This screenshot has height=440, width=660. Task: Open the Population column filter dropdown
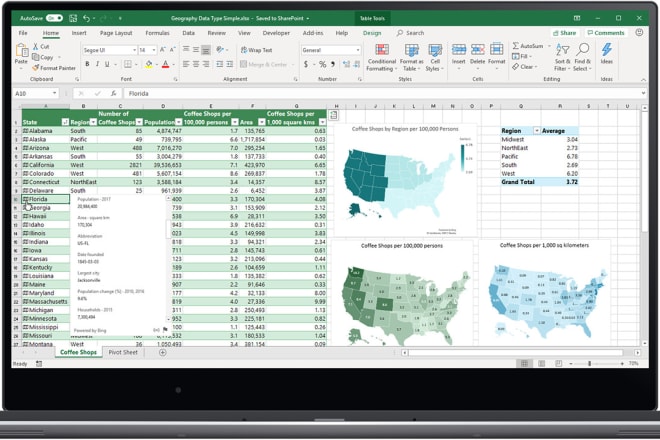[x=178, y=122]
